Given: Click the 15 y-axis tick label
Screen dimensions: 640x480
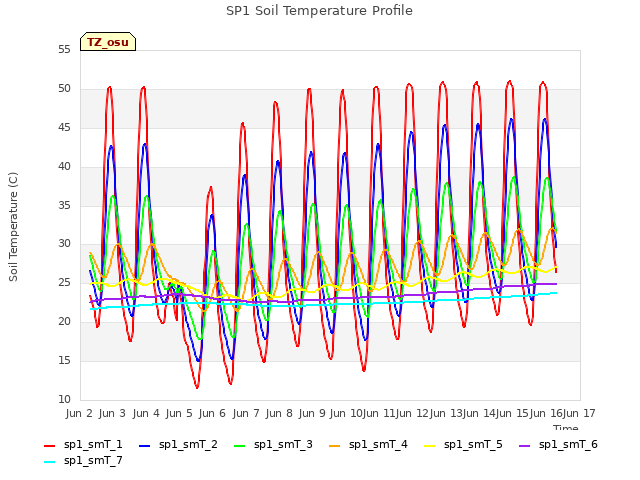Looking at the screenshot, I should 64,361.
